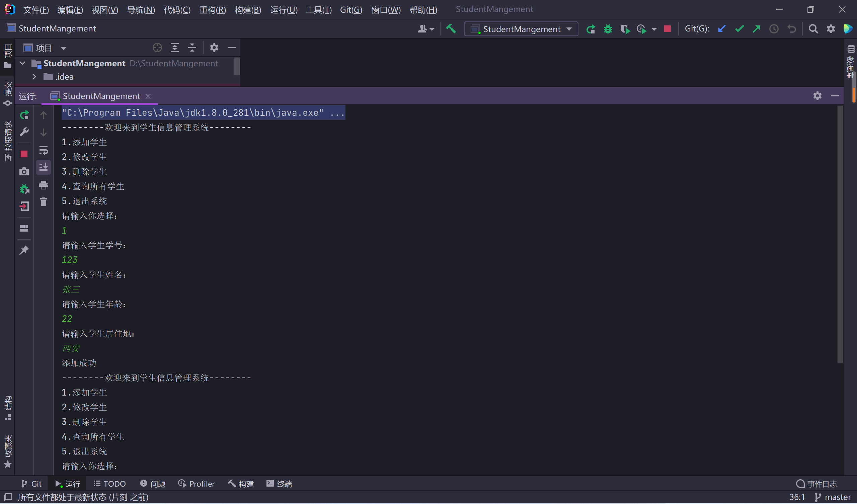Close the StudentMangement run tab
This screenshot has width=857, height=504.
point(148,96)
